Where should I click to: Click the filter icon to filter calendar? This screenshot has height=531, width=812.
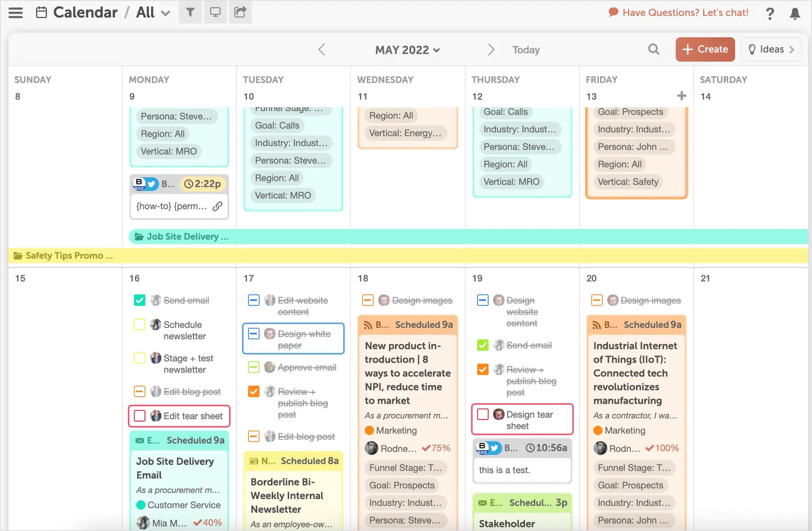(x=190, y=12)
